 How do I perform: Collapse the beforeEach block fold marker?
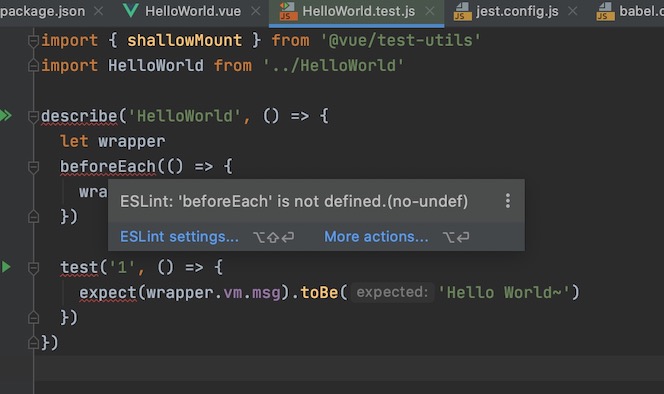tap(33, 167)
